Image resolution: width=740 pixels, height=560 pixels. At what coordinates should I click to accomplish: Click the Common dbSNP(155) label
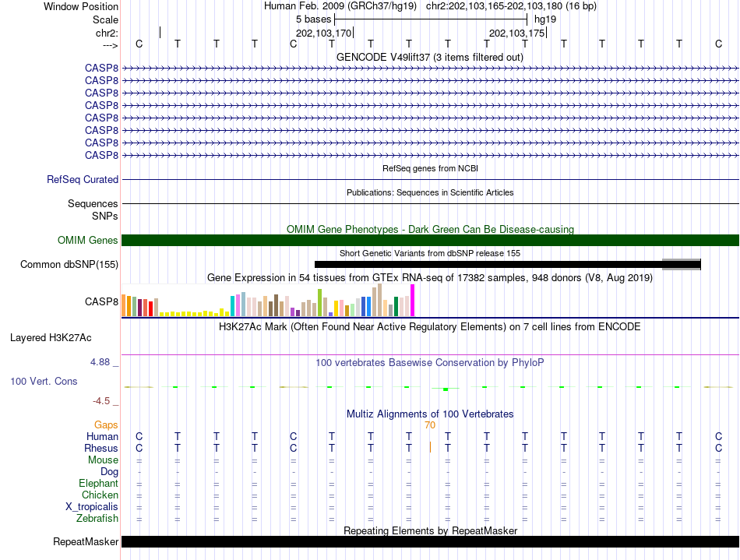point(69,264)
